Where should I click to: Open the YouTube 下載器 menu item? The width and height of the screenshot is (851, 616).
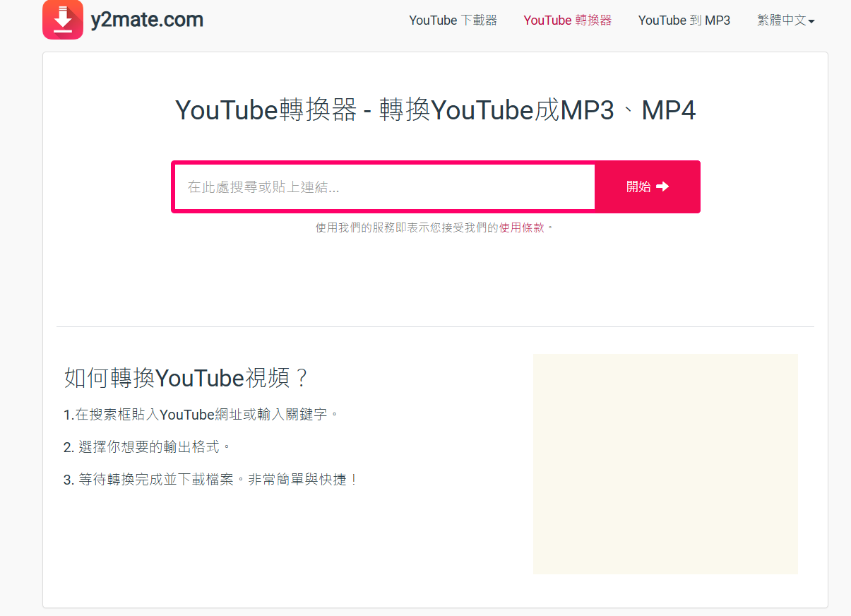click(x=453, y=20)
